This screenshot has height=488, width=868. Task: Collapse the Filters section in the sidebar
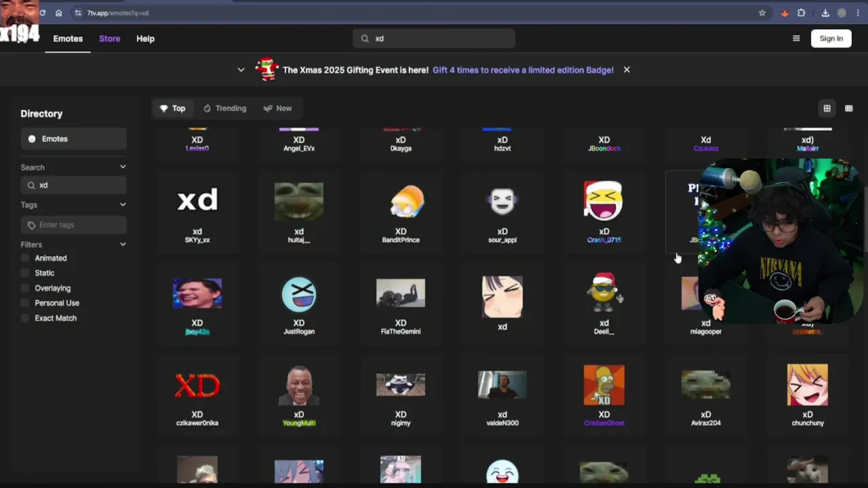tap(123, 244)
